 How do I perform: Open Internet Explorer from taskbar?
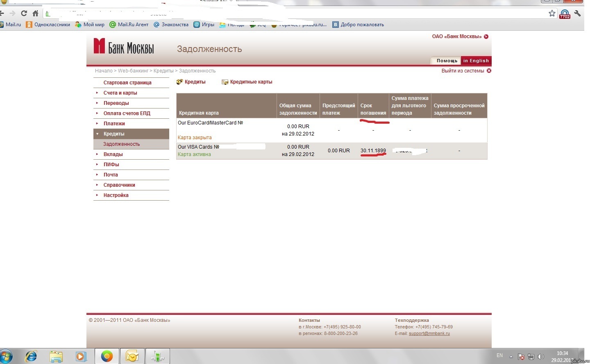pyautogui.click(x=31, y=356)
